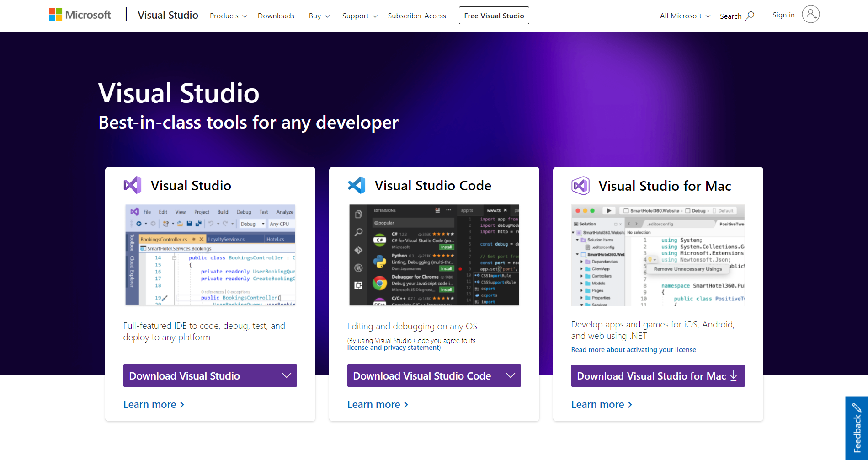Click Download Visual Studio for Mac button

coord(658,375)
